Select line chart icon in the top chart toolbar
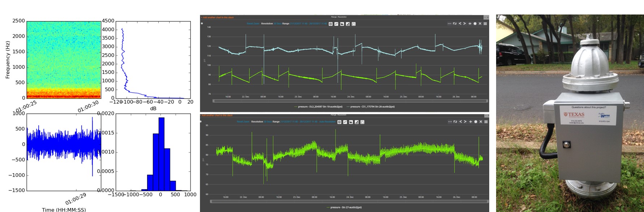Image resolution: width=644 pixels, height=212 pixels. [336, 24]
